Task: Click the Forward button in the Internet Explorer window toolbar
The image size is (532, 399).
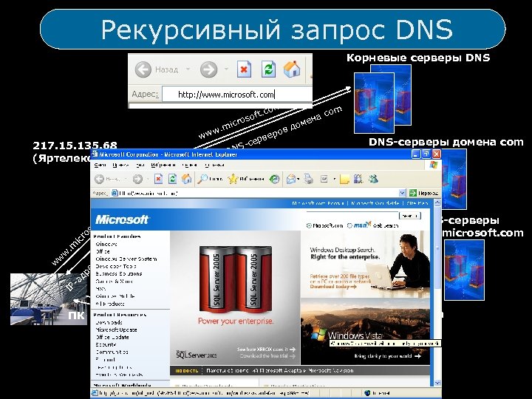Action: click(137, 179)
